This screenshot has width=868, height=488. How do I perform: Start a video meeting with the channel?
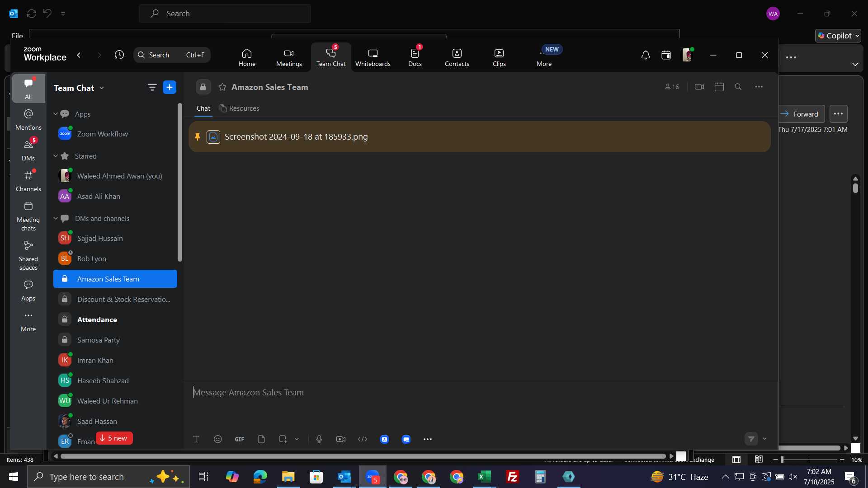coord(699,87)
